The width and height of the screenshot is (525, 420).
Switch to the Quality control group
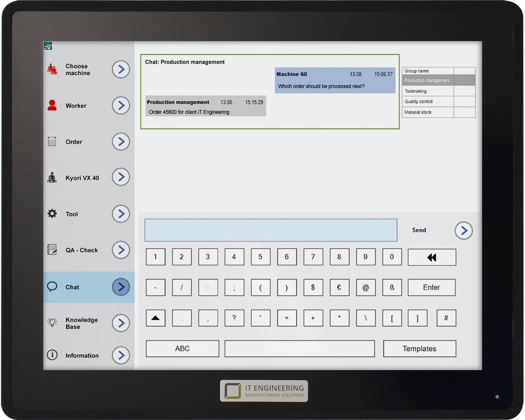click(427, 101)
